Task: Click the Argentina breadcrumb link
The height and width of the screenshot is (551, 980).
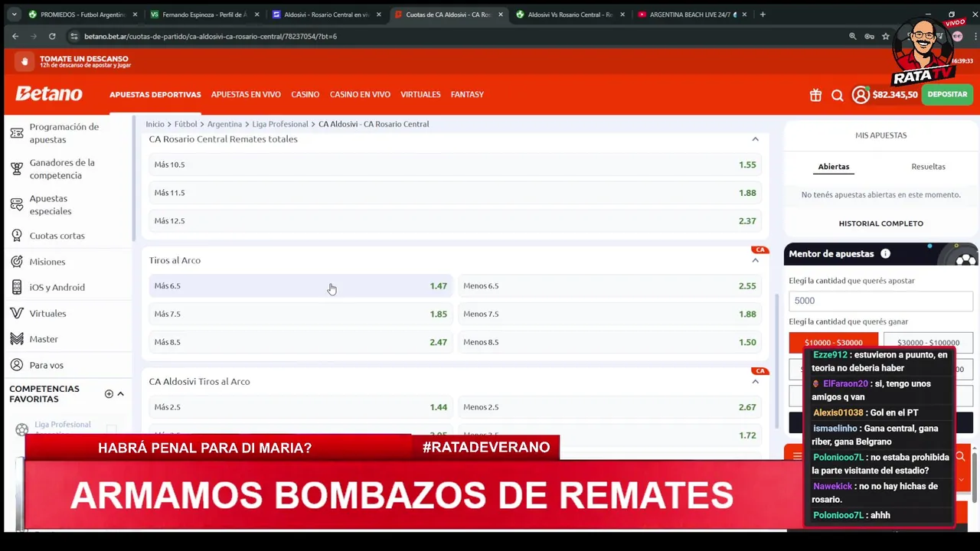Action: pyautogui.click(x=224, y=124)
